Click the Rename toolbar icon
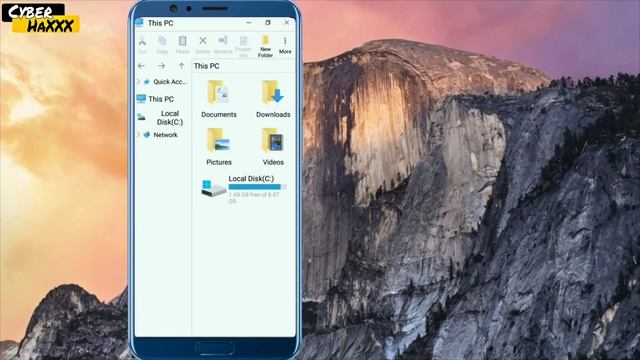This screenshot has height=360, width=640. click(223, 40)
